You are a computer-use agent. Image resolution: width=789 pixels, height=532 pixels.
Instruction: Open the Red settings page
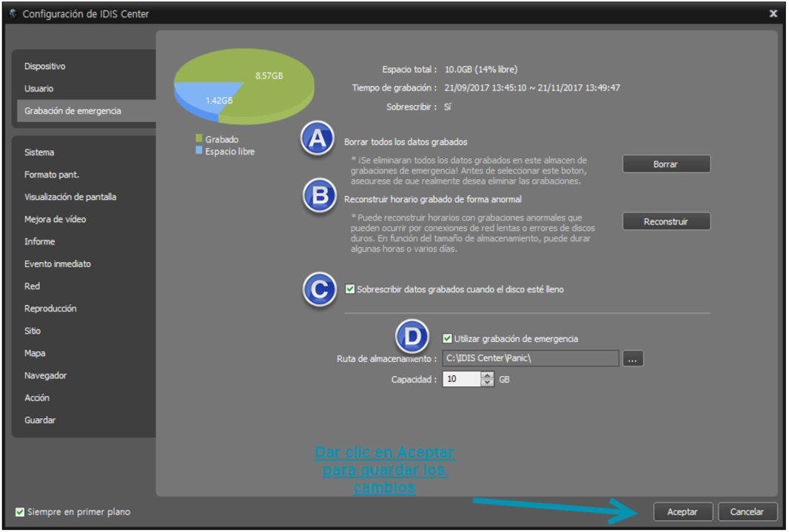click(33, 286)
